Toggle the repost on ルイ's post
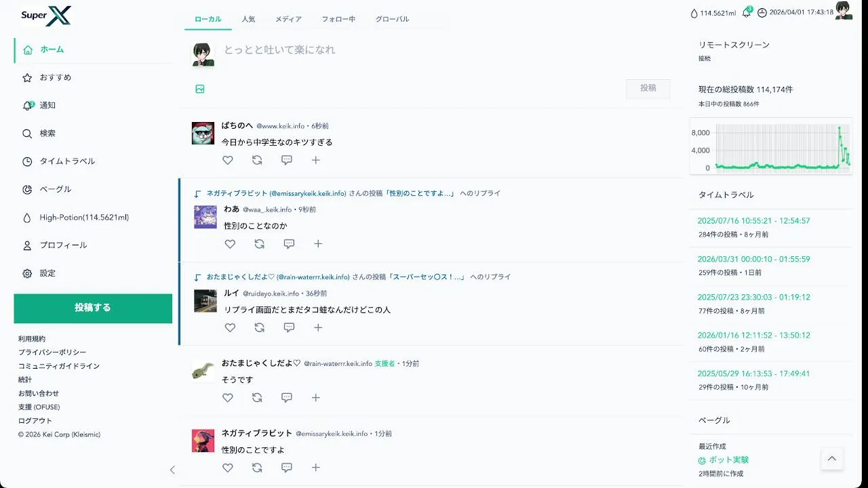The image size is (868, 488). (x=259, y=327)
